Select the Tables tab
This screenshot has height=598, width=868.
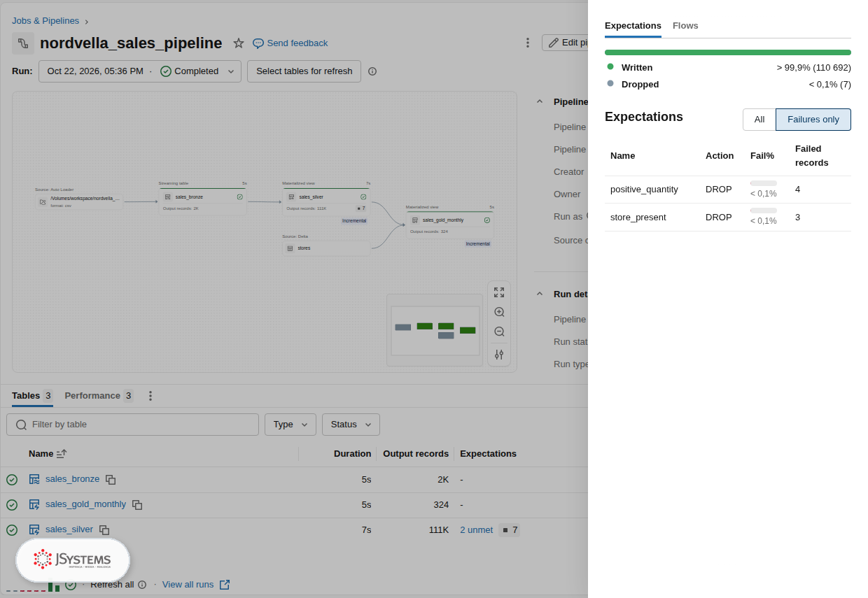pyautogui.click(x=32, y=396)
